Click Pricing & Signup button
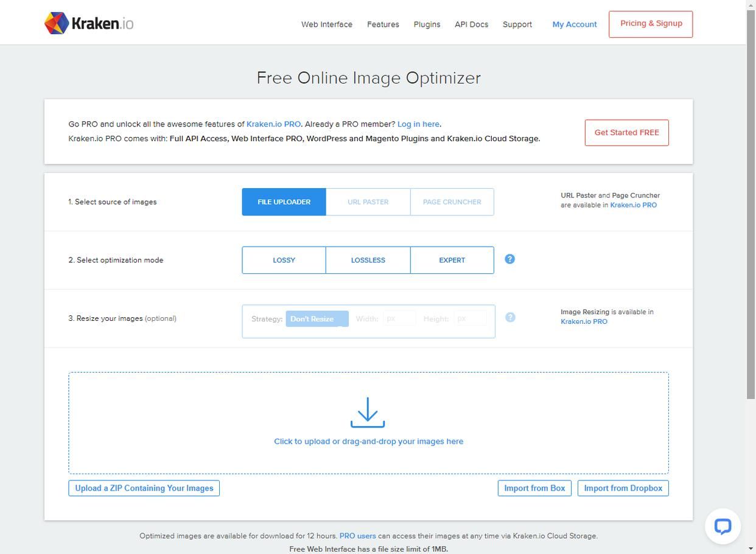The image size is (756, 554). (651, 24)
